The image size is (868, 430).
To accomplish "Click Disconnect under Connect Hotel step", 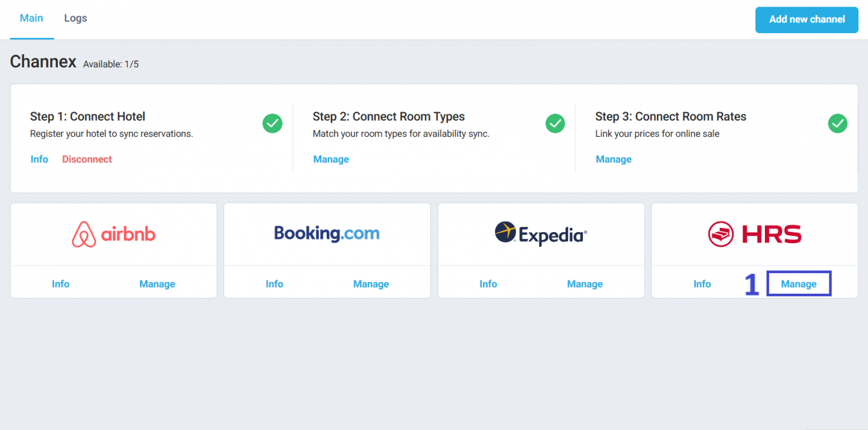I will pyautogui.click(x=87, y=159).
